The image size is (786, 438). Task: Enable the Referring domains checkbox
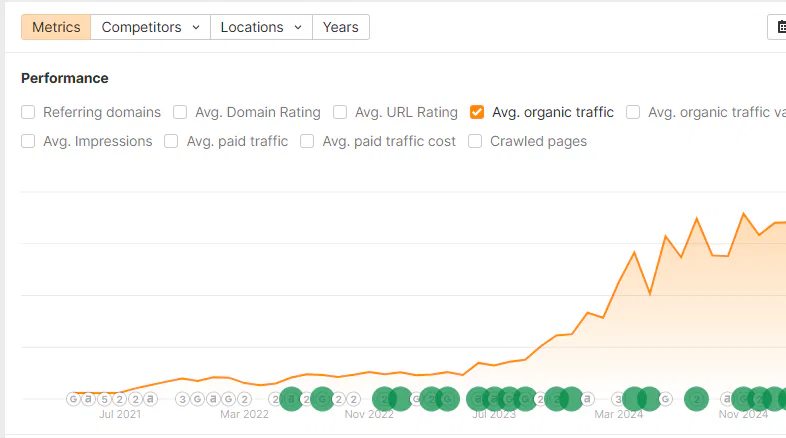tap(28, 112)
